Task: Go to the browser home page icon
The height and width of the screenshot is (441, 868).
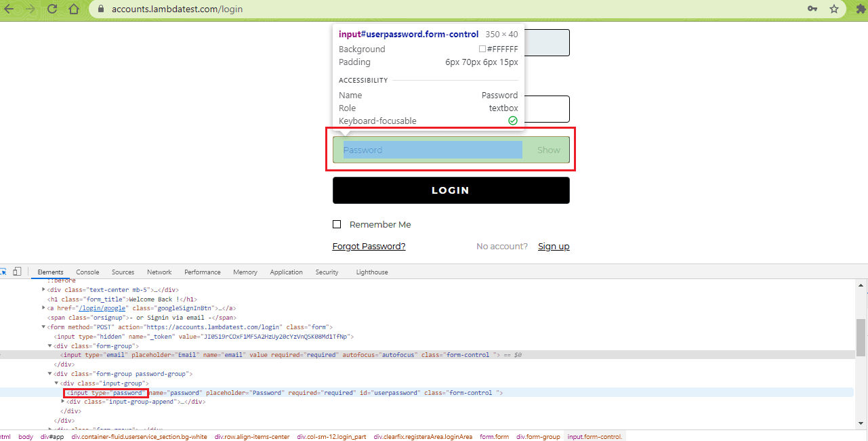Action: pyautogui.click(x=75, y=9)
